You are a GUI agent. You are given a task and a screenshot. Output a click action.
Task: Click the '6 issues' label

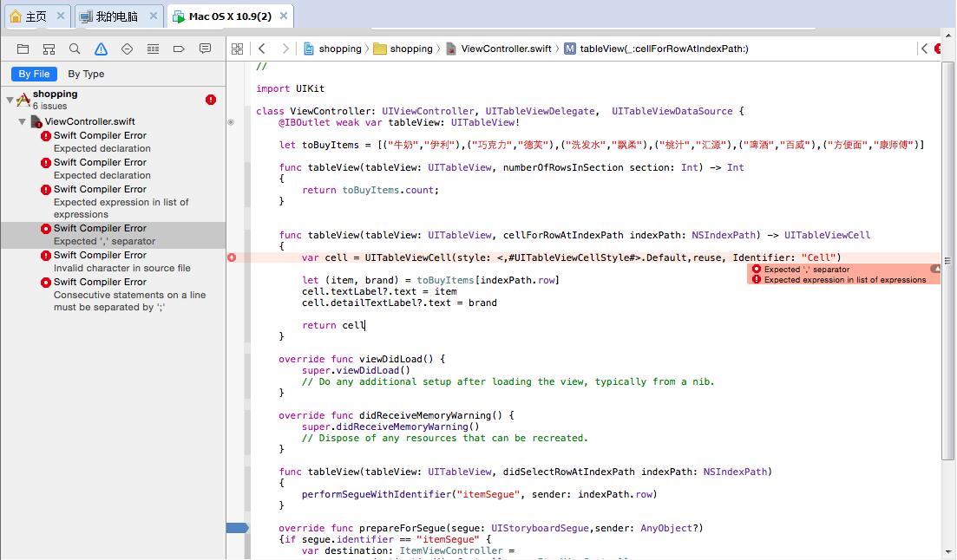coord(49,106)
